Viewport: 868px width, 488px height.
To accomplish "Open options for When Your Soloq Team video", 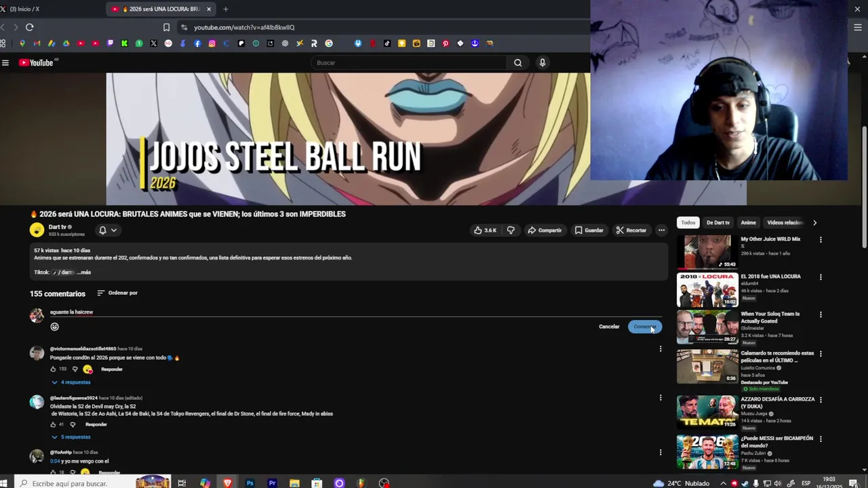I will pos(821,314).
